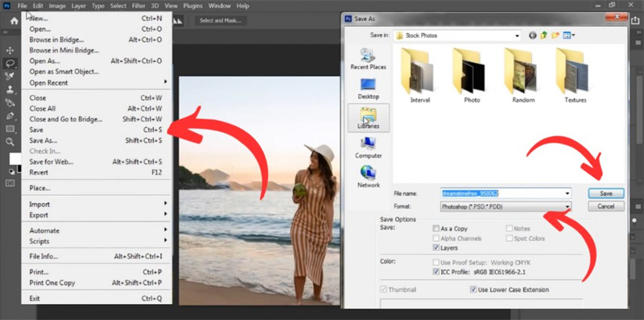Choose File Info menu entry

[96, 256]
